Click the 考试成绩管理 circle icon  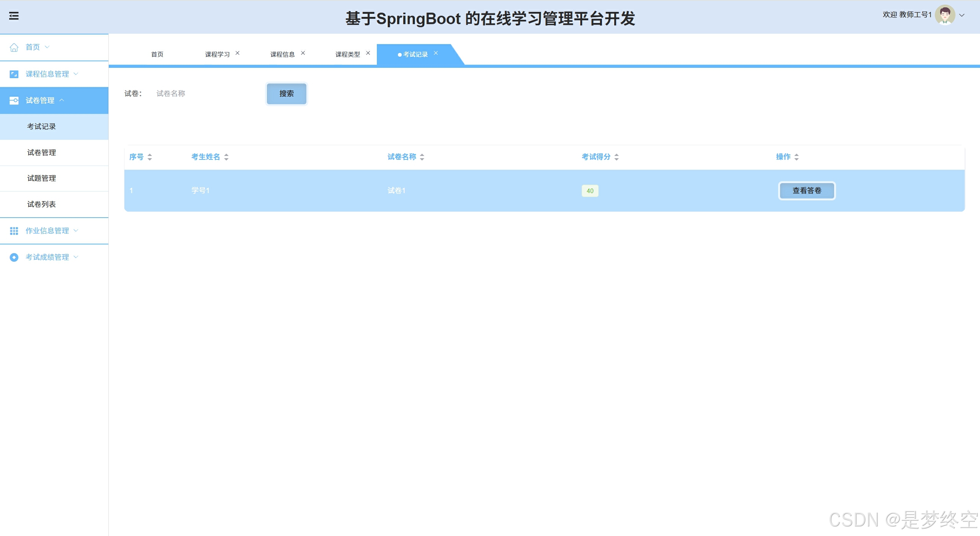(14, 257)
